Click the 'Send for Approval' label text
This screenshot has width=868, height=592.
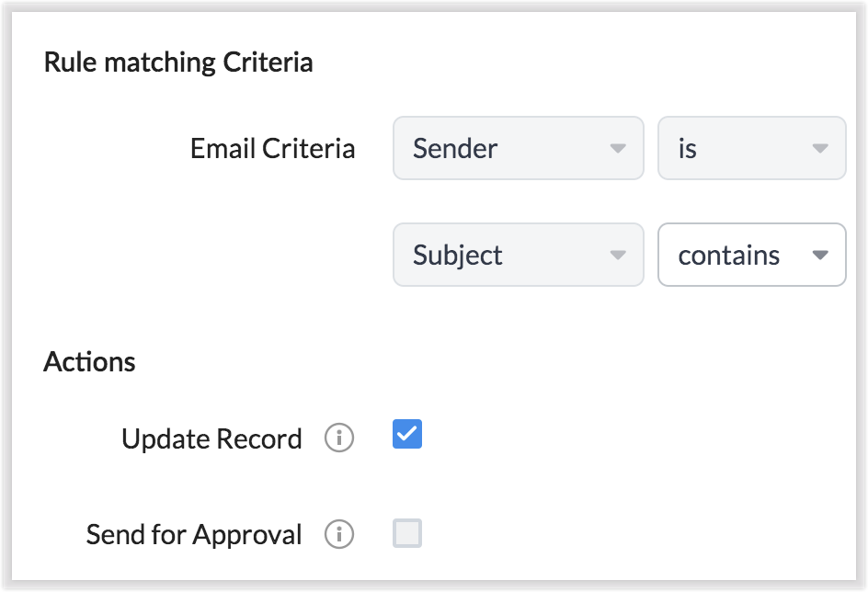[x=194, y=534]
